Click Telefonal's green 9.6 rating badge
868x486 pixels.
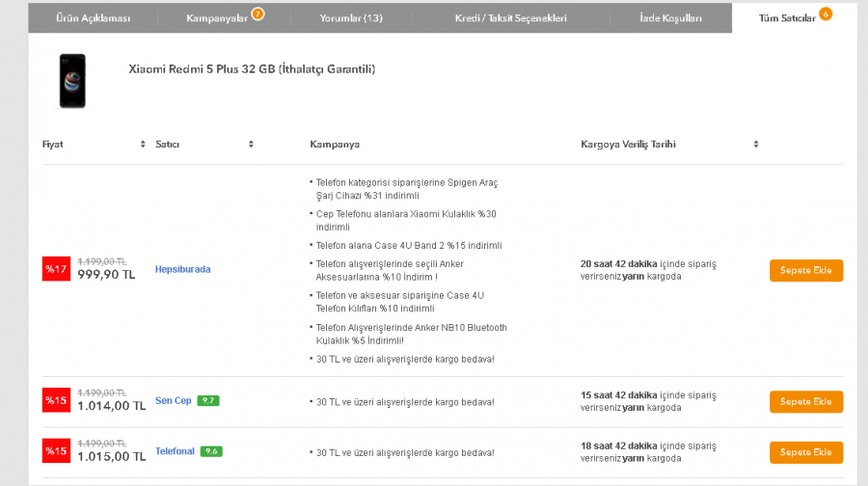click(211, 451)
